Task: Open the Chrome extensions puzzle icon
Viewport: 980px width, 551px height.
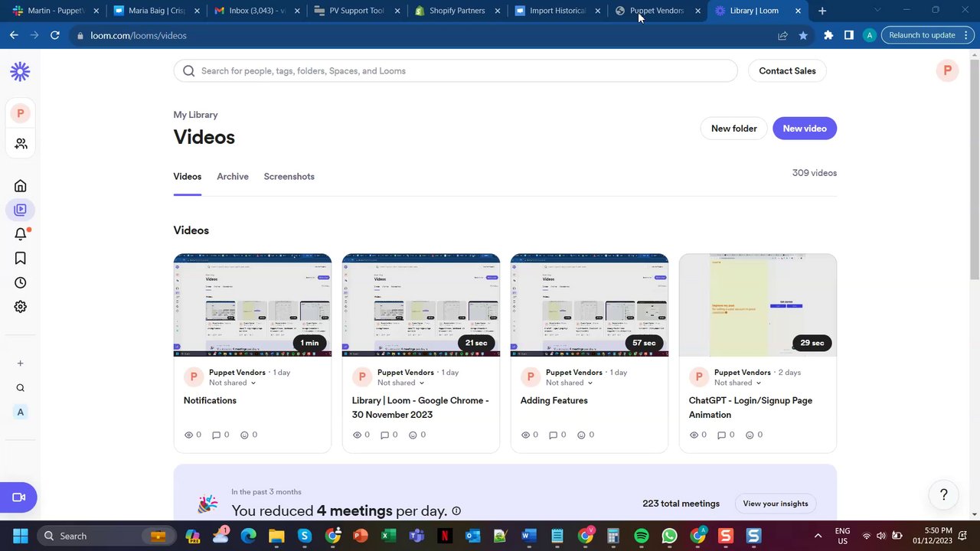Action: tap(828, 35)
